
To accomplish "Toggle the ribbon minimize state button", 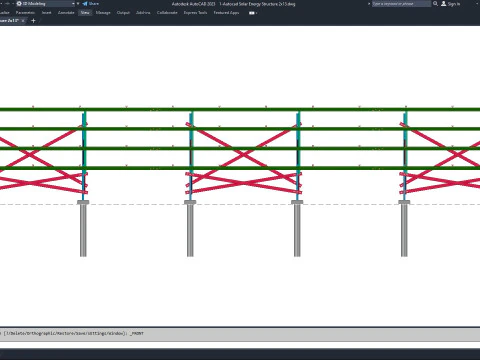I will [x=253, y=13].
